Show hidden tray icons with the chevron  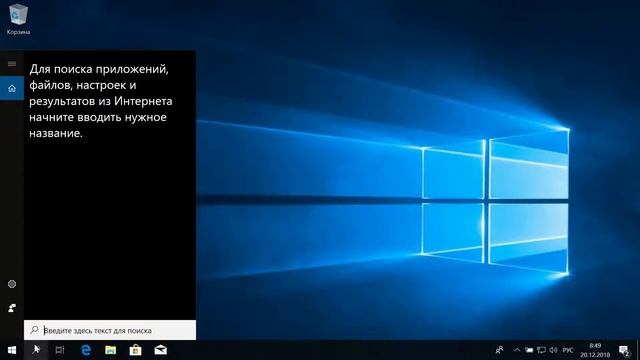(x=517, y=350)
